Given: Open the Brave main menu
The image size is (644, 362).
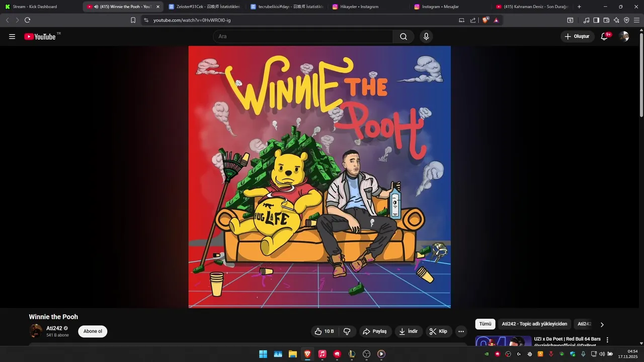Looking at the screenshot, I should 636,20.
